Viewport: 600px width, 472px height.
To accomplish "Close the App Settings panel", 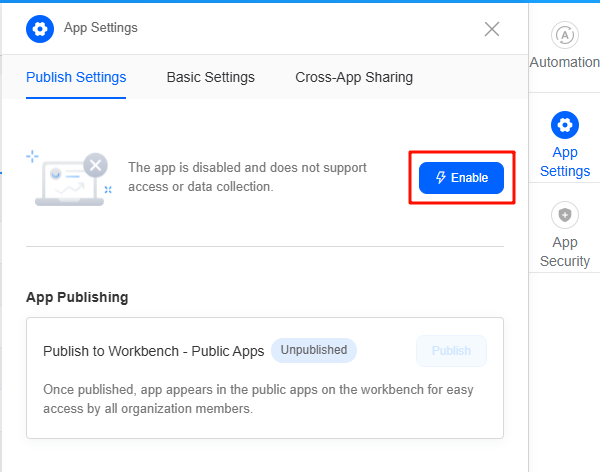I will (x=492, y=29).
